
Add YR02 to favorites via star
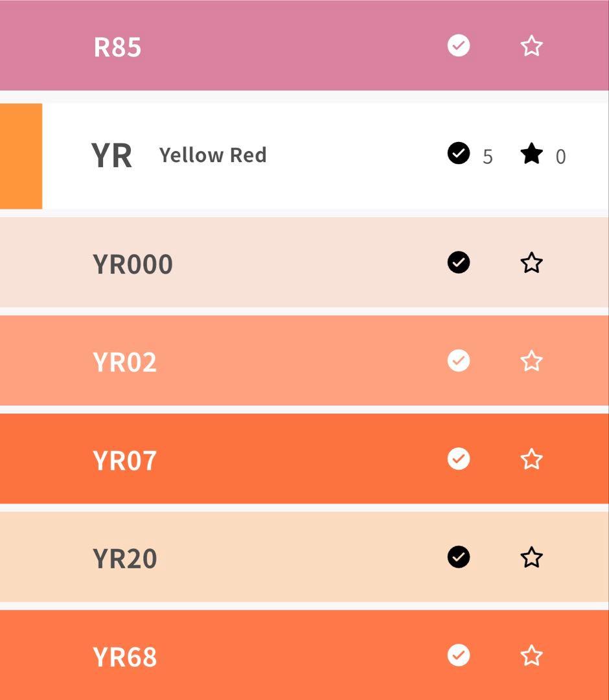[531, 361]
